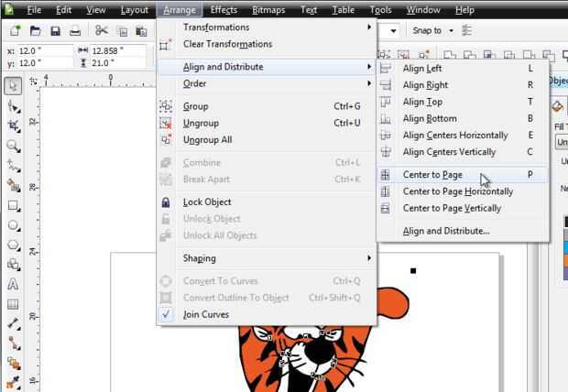Choose Ungroup from Arrange menu

(x=268, y=123)
